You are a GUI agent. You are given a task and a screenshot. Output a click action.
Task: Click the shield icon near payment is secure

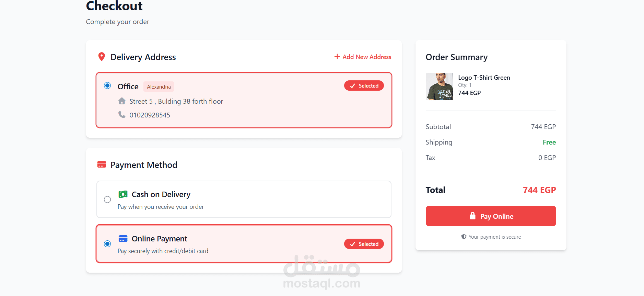pos(464,237)
